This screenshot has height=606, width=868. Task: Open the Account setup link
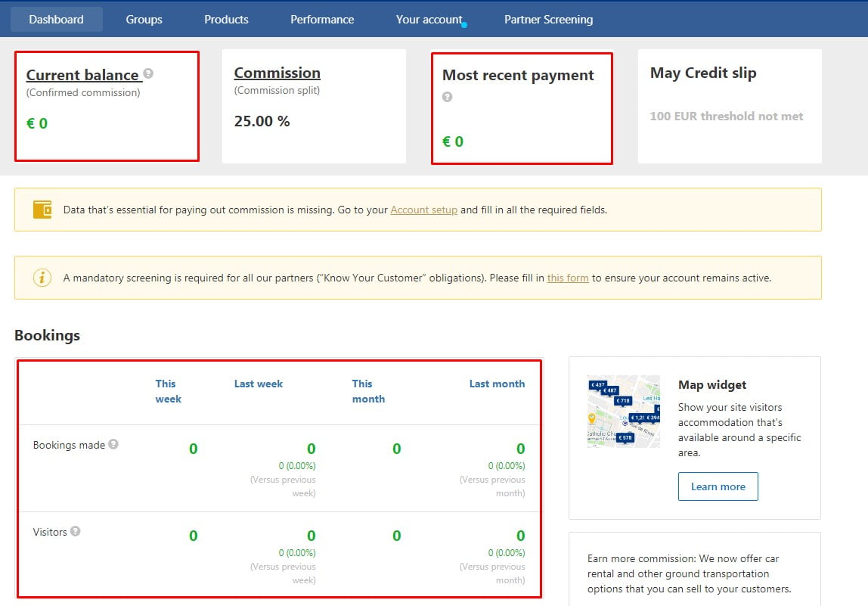tap(423, 210)
